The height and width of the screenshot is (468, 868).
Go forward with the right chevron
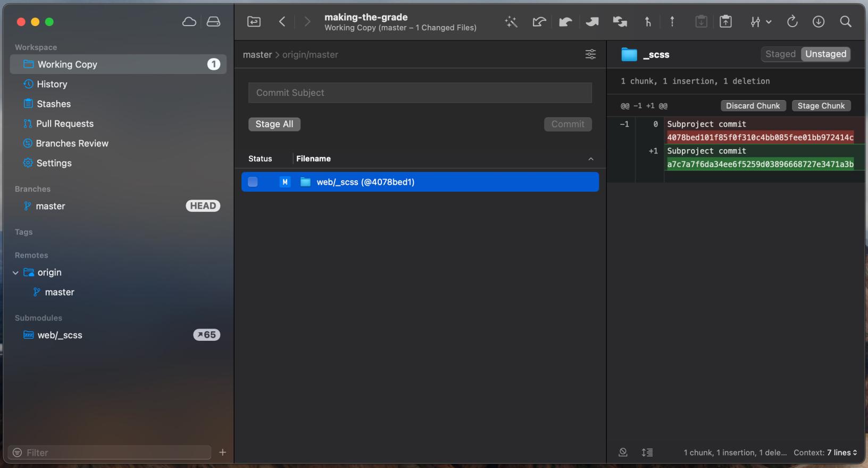coord(307,22)
